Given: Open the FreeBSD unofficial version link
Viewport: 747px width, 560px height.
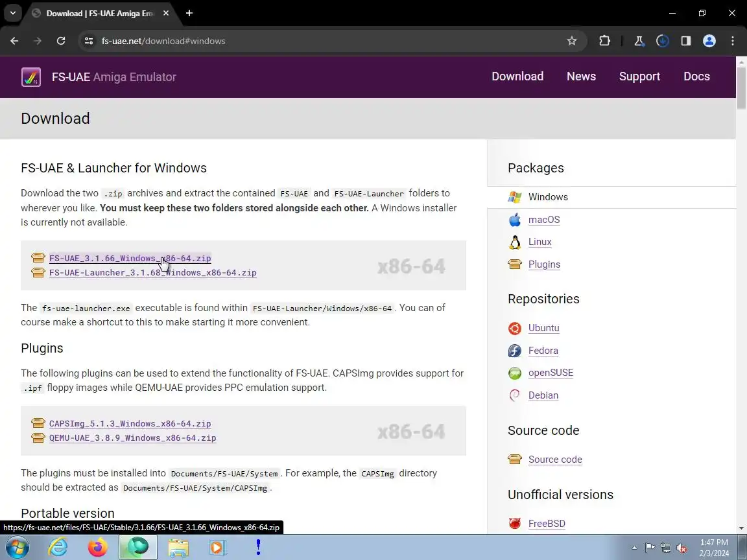Looking at the screenshot, I should click(x=547, y=524).
